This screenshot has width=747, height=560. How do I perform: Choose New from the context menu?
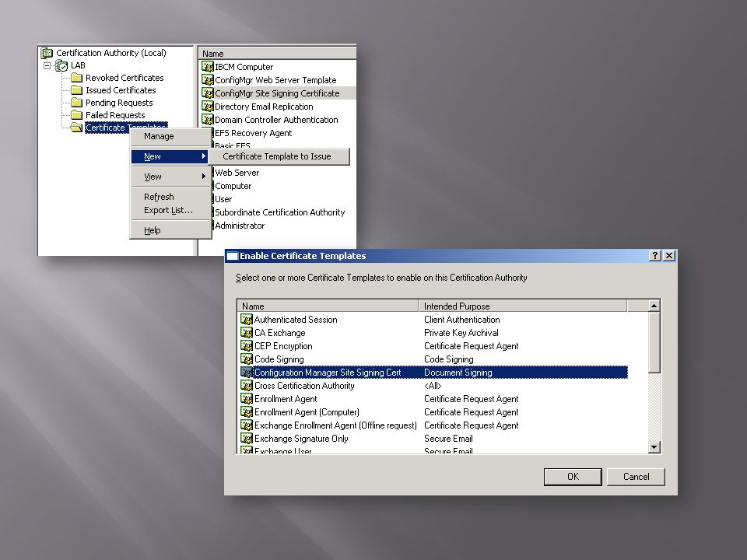[x=170, y=156]
